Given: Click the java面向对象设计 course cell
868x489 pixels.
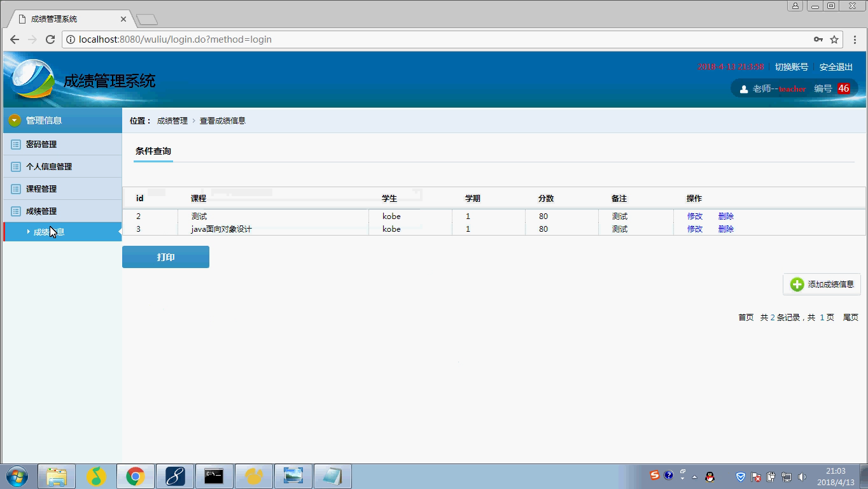Looking at the screenshot, I should click(221, 229).
